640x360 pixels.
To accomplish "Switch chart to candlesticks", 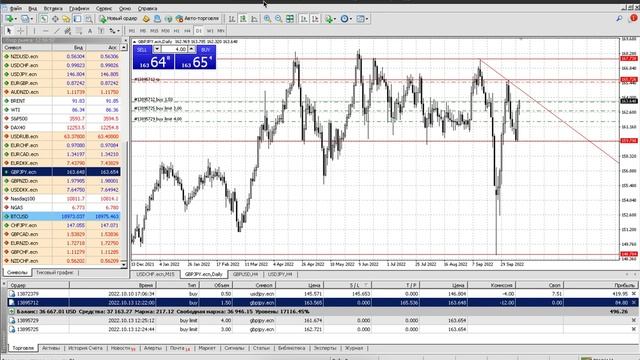I will pyautogui.click(x=243, y=19).
